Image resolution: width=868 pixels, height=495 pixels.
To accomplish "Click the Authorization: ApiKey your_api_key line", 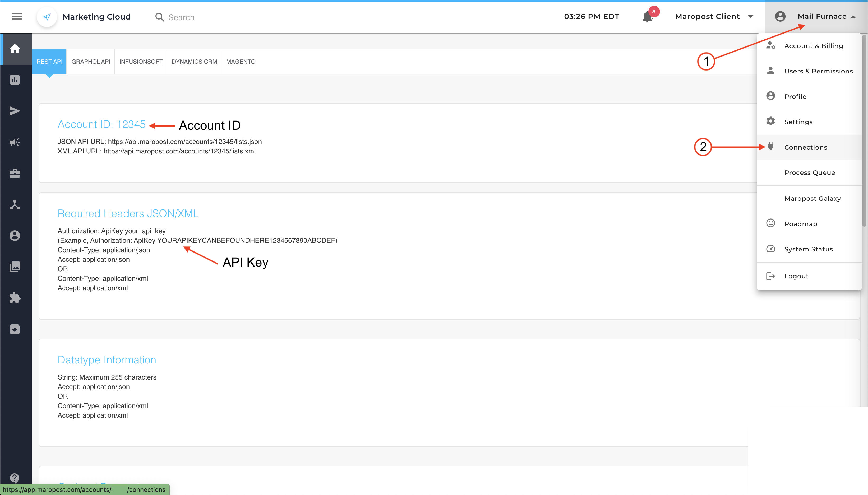I will [x=112, y=231].
